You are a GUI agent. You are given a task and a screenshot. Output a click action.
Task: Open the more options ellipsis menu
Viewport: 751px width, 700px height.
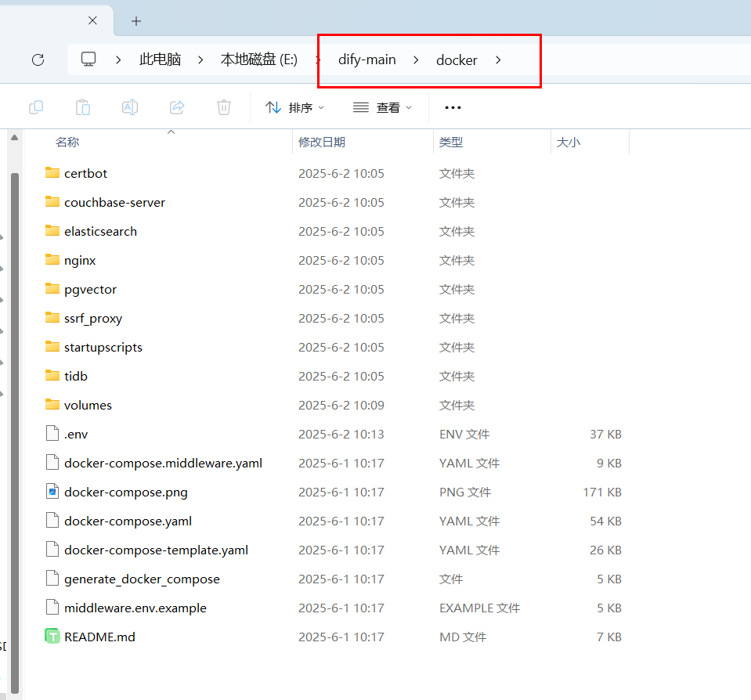click(453, 108)
